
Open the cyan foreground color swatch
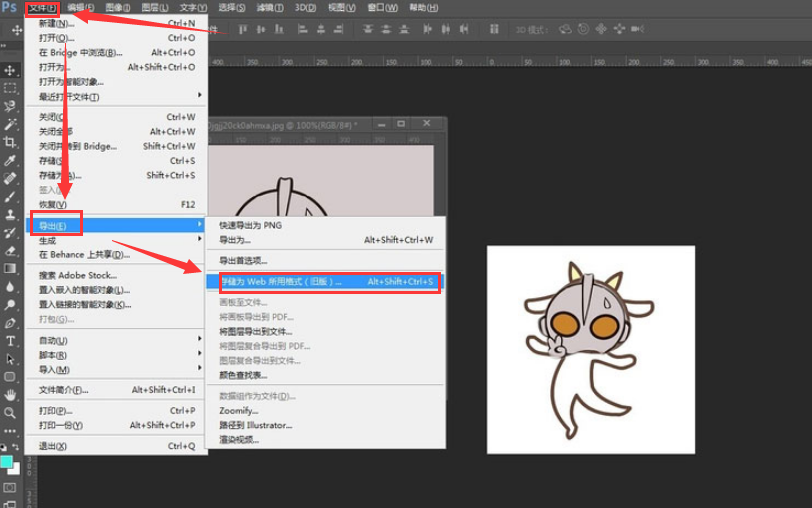pyautogui.click(x=7, y=460)
